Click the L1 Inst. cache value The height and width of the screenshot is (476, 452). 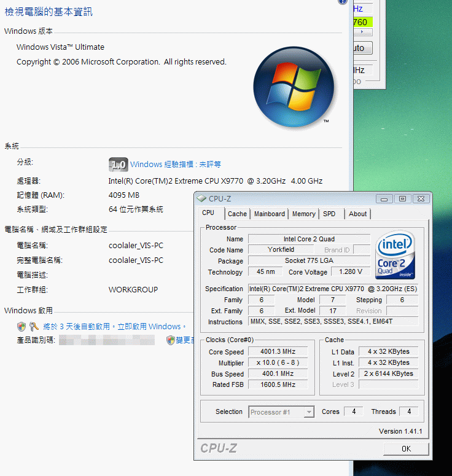388,362
